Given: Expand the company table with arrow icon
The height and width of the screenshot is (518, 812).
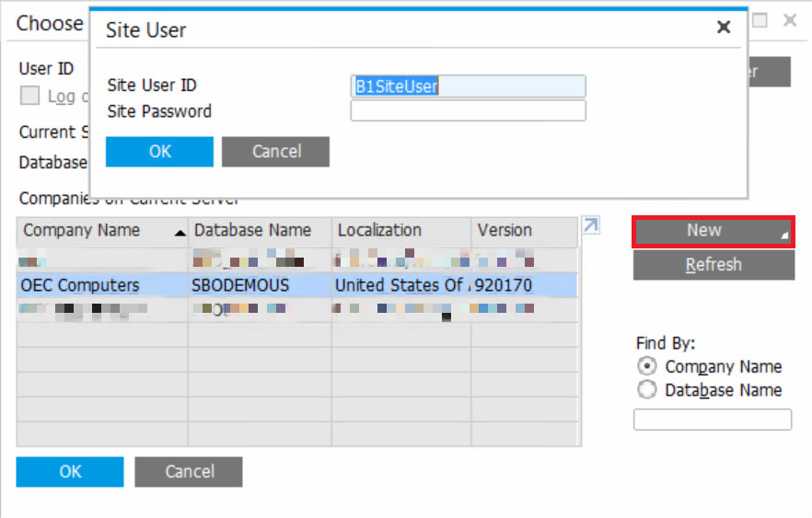Looking at the screenshot, I should (591, 225).
